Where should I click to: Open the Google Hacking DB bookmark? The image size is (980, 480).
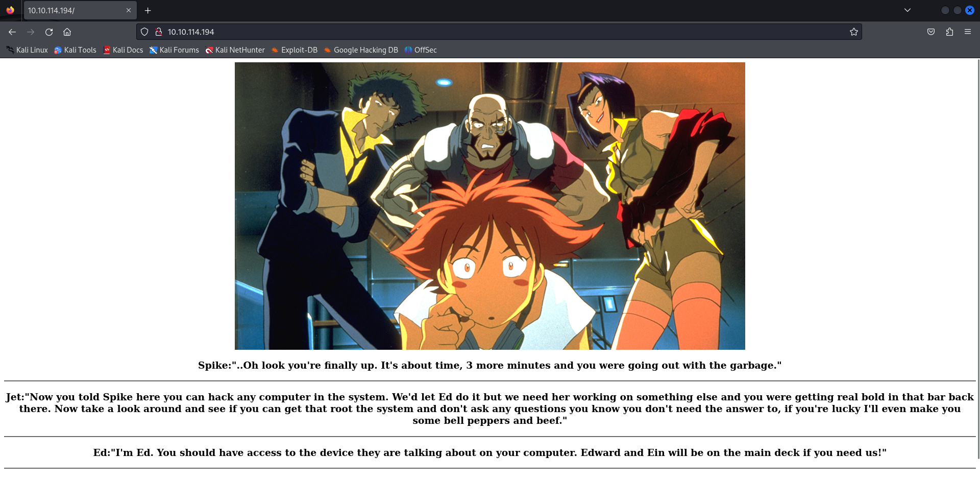tap(361, 50)
